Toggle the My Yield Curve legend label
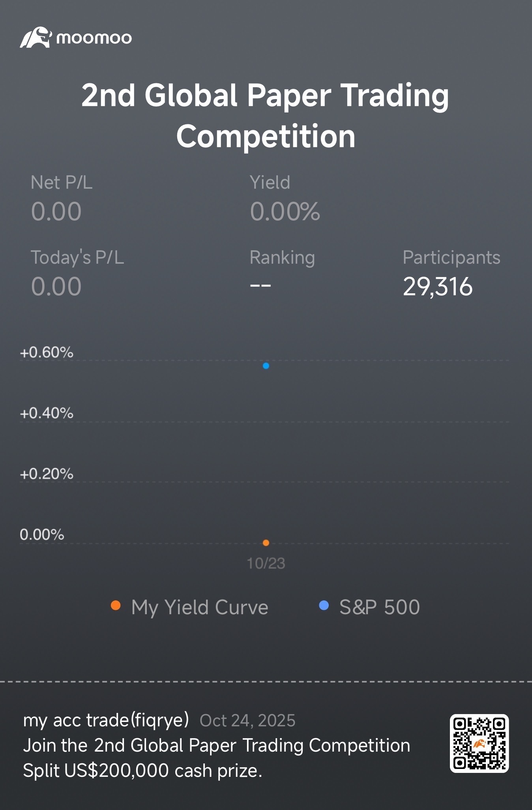 [x=200, y=607]
